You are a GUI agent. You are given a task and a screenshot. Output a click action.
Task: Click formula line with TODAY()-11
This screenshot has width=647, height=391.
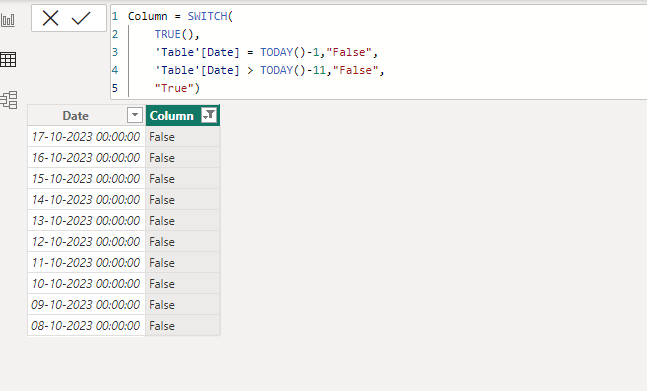pyautogui.click(x=269, y=70)
